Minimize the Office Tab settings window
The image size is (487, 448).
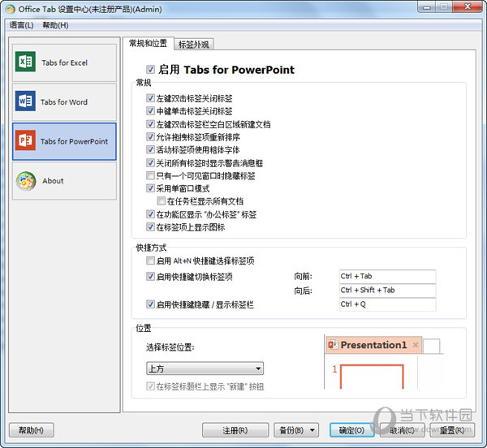pyautogui.click(x=426, y=6)
